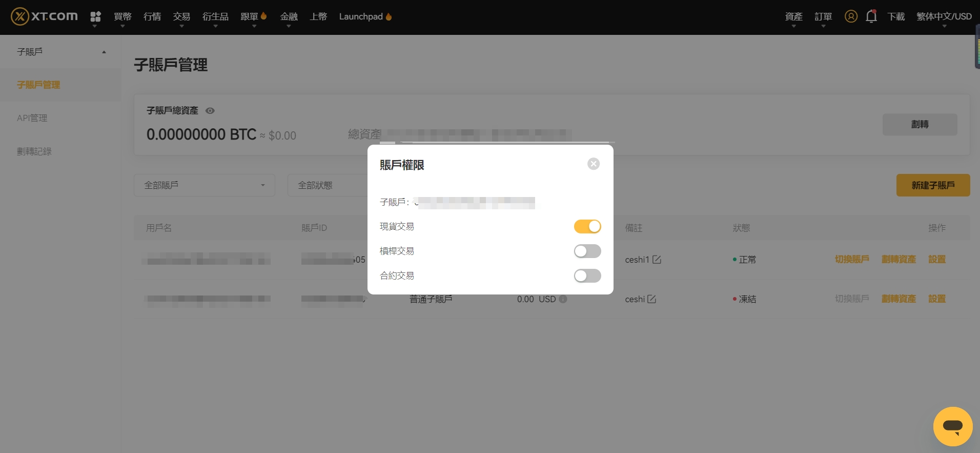Open the 金融 finance menu
Screen dimensions: 980x453
(x=289, y=16)
